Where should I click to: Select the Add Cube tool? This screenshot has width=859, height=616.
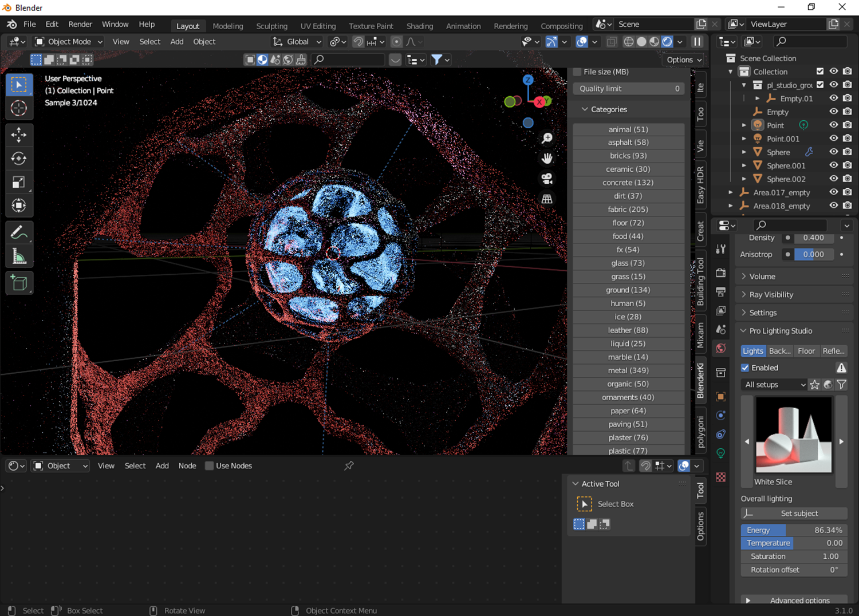point(19,283)
